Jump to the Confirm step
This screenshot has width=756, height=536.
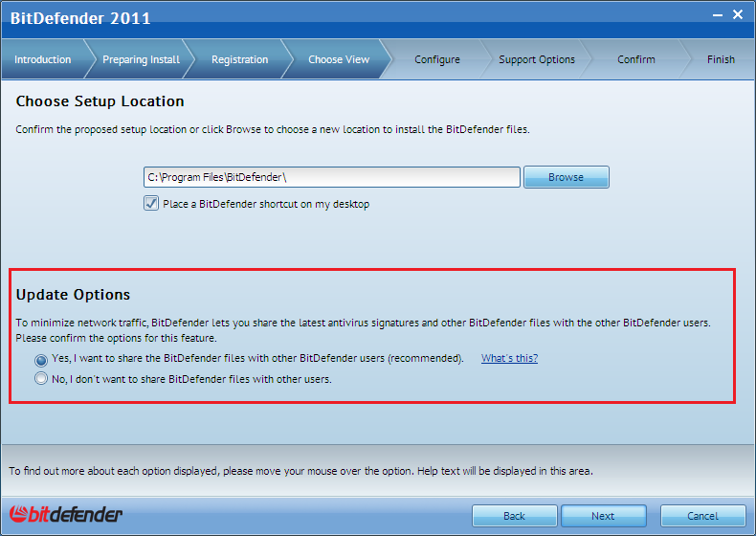point(636,59)
